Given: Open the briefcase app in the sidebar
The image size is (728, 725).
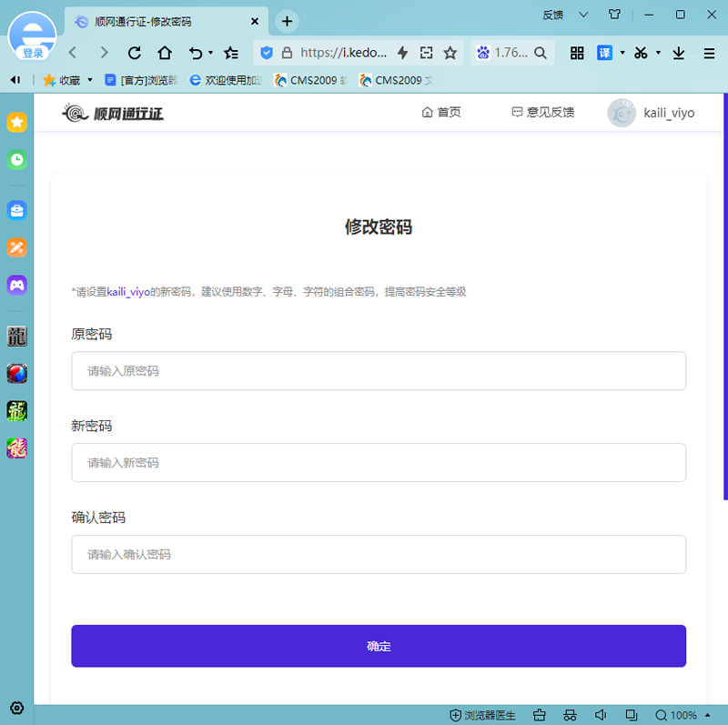Looking at the screenshot, I should tap(16, 211).
